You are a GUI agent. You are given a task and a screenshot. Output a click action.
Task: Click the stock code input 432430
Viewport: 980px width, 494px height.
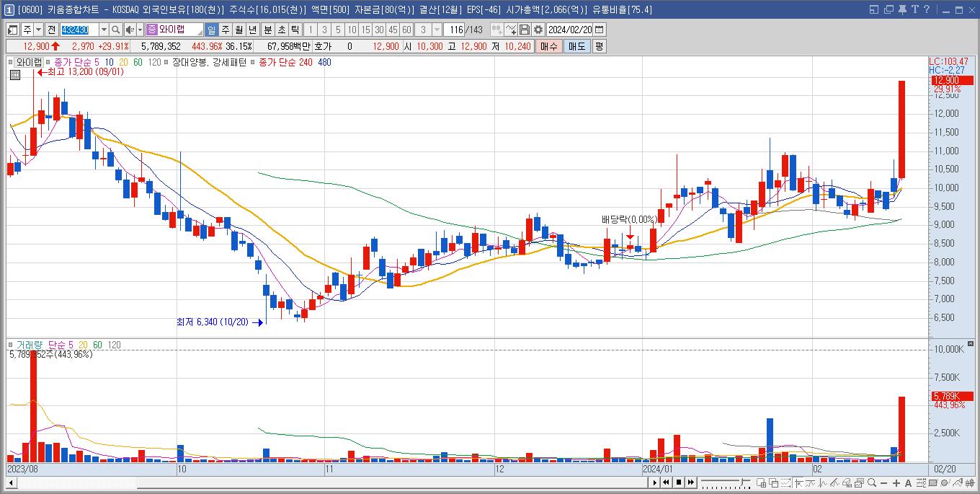(x=79, y=30)
